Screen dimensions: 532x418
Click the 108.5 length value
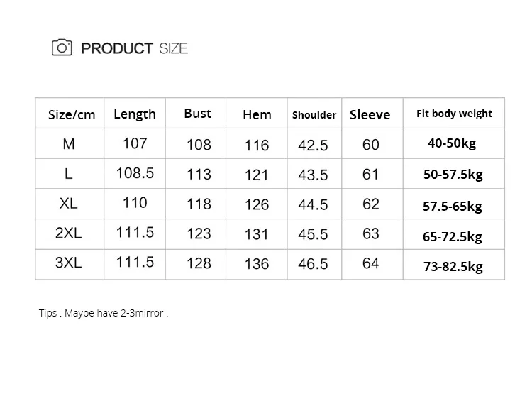(x=135, y=173)
